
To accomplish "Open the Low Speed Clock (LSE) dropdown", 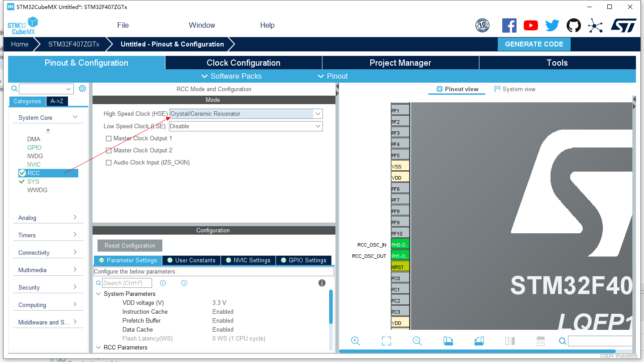I will pyautogui.click(x=317, y=126).
